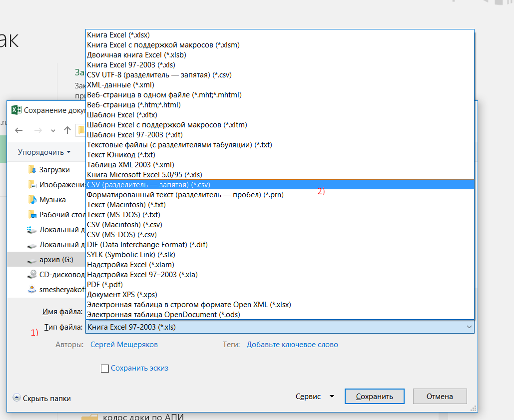The image size is (514, 420).
Task: Open the Сервис dropdown arrow
Action: [332, 397]
